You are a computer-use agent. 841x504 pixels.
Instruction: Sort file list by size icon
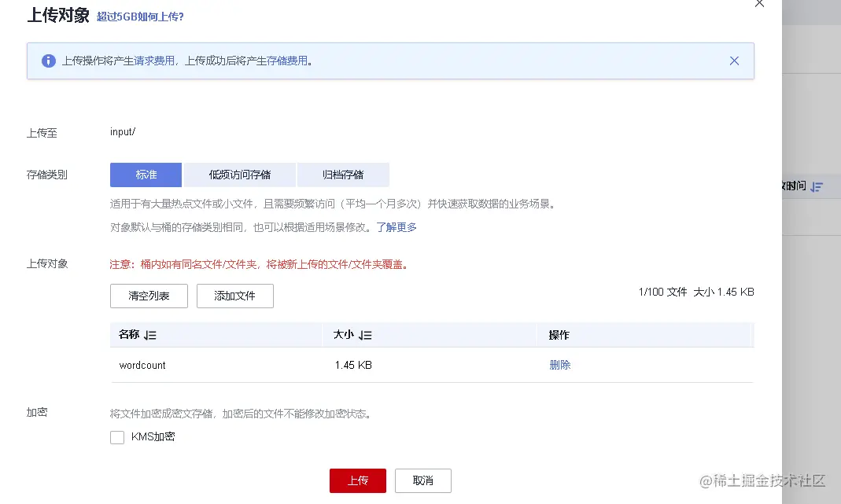pos(365,335)
